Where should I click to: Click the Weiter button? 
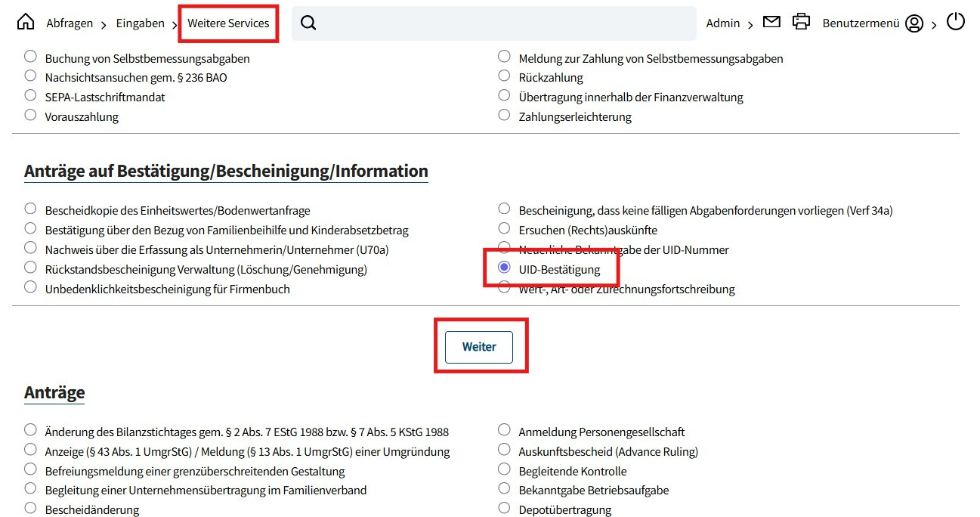click(x=479, y=347)
